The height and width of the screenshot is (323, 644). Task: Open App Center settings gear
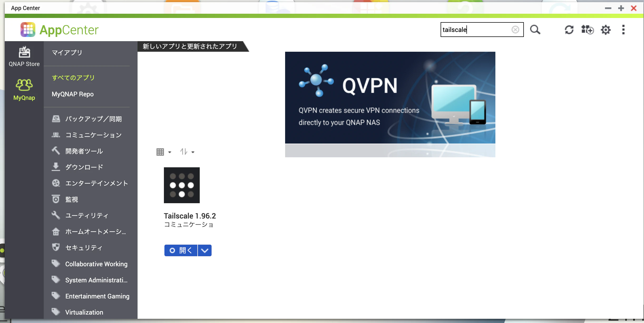pyautogui.click(x=606, y=30)
